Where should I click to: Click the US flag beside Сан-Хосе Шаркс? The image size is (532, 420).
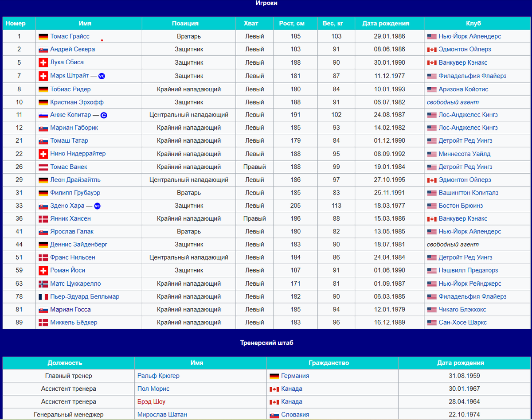432,323
